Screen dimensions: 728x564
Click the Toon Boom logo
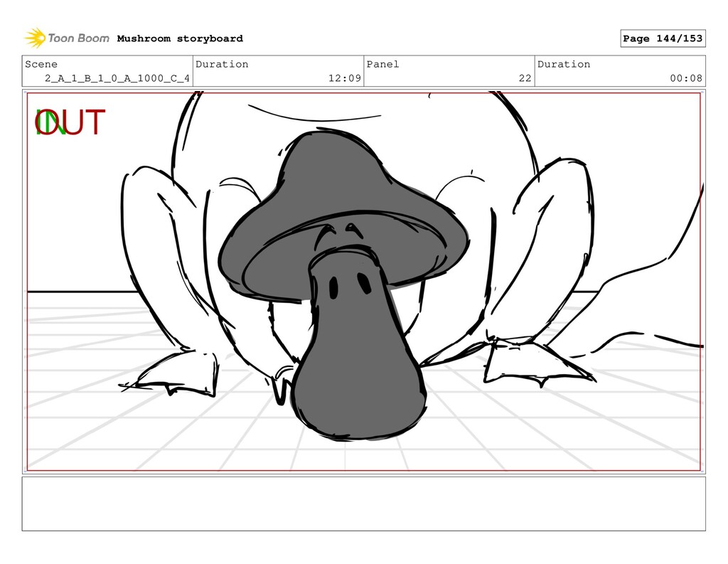pyautogui.click(x=67, y=38)
